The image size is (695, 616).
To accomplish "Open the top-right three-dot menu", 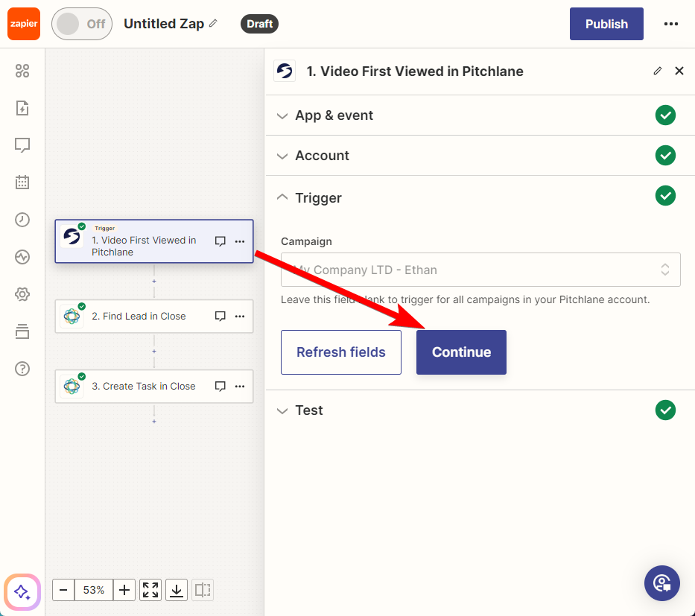I will (671, 24).
